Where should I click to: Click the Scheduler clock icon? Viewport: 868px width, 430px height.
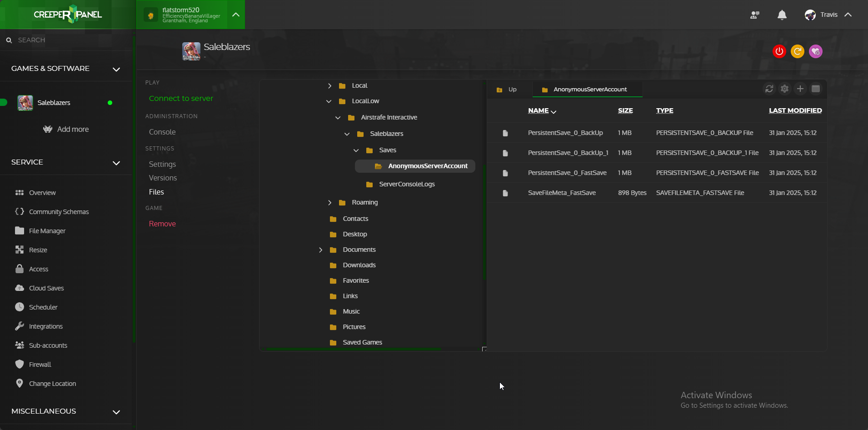pyautogui.click(x=20, y=307)
